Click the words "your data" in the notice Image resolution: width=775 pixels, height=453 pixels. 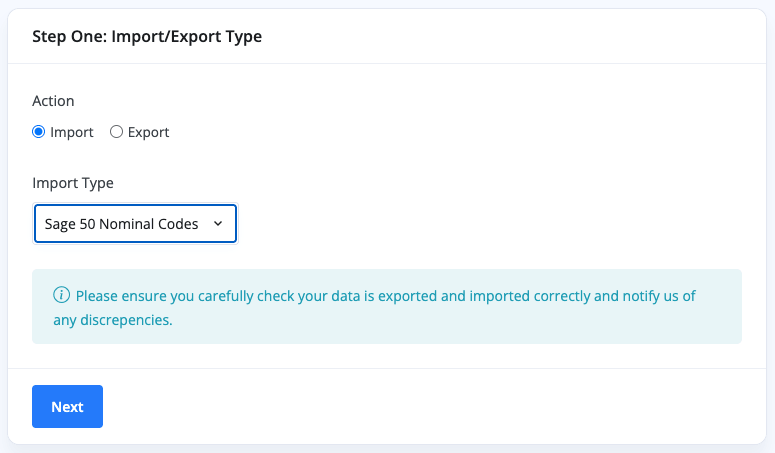pyautogui.click(x=339, y=296)
